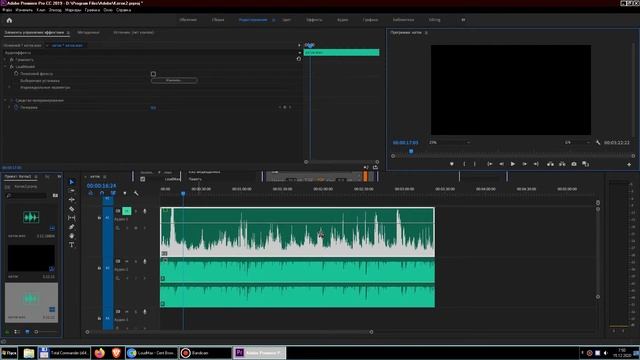Screen dimensions: 640x360
Task: Collapse the LoudMax effect
Action: (x=5, y=67)
